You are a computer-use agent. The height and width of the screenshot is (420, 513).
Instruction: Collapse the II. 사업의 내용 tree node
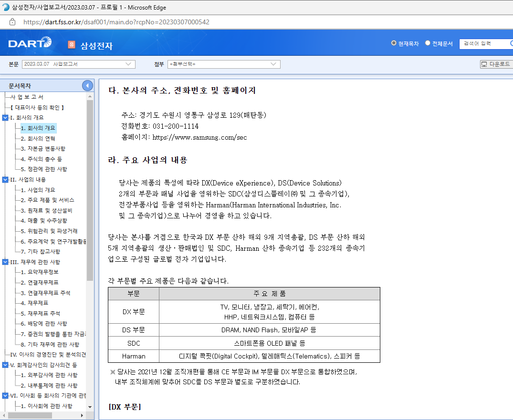(5, 179)
